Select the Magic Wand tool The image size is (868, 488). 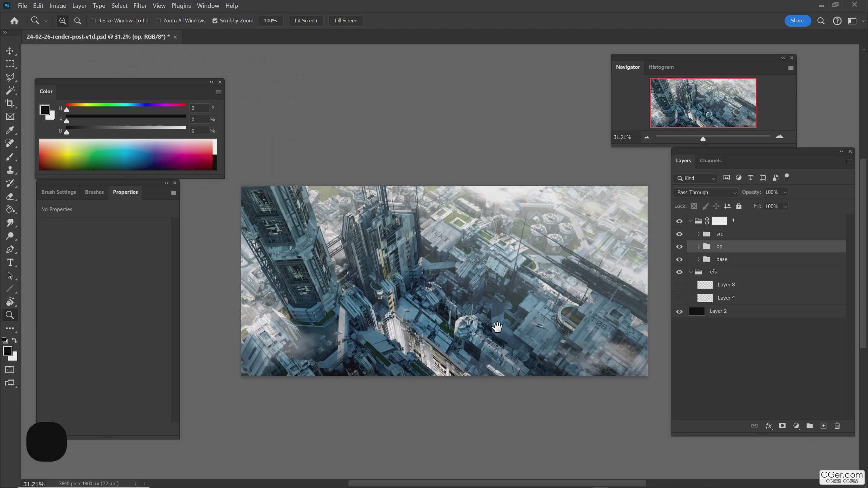(10, 90)
